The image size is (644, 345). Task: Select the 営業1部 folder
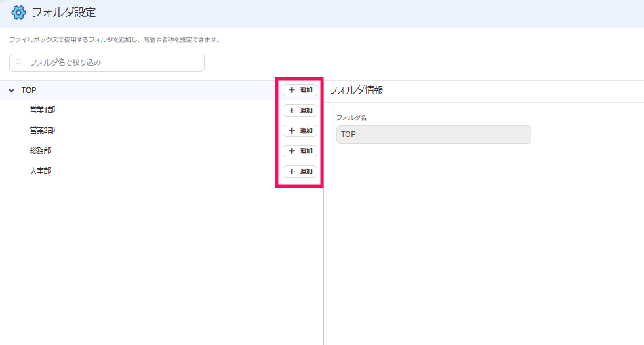pos(42,110)
